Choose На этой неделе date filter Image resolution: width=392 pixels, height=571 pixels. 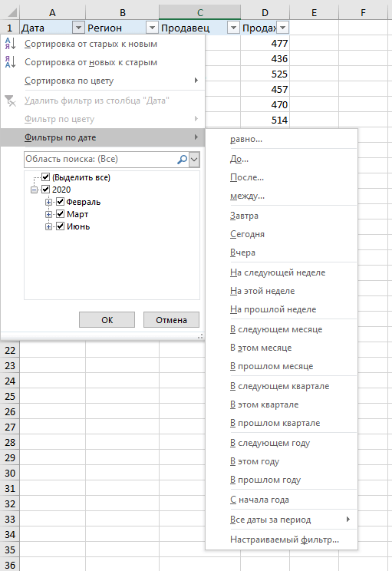262,291
